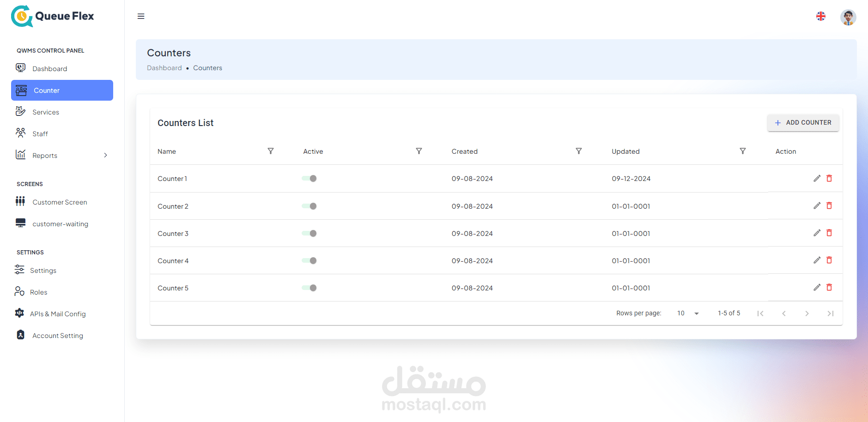Image resolution: width=868 pixels, height=422 pixels.
Task: Open the customer-waiting screen link
Action: pos(62,223)
